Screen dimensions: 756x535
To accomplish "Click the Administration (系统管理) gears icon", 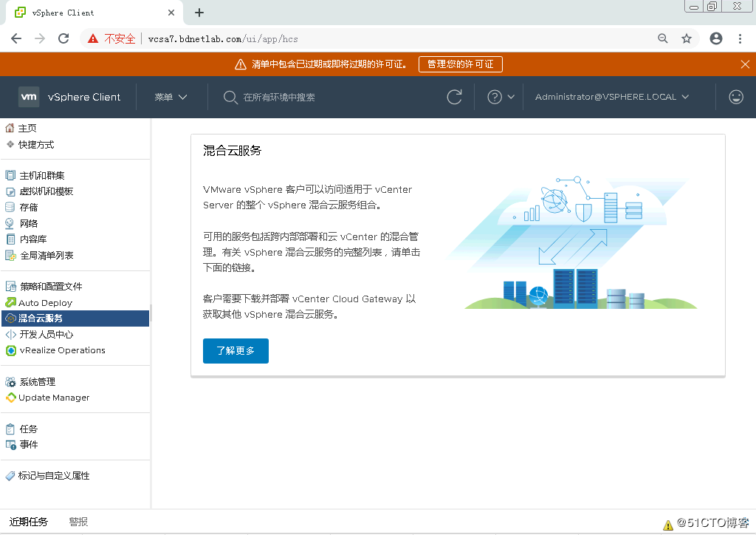I will pos(10,382).
